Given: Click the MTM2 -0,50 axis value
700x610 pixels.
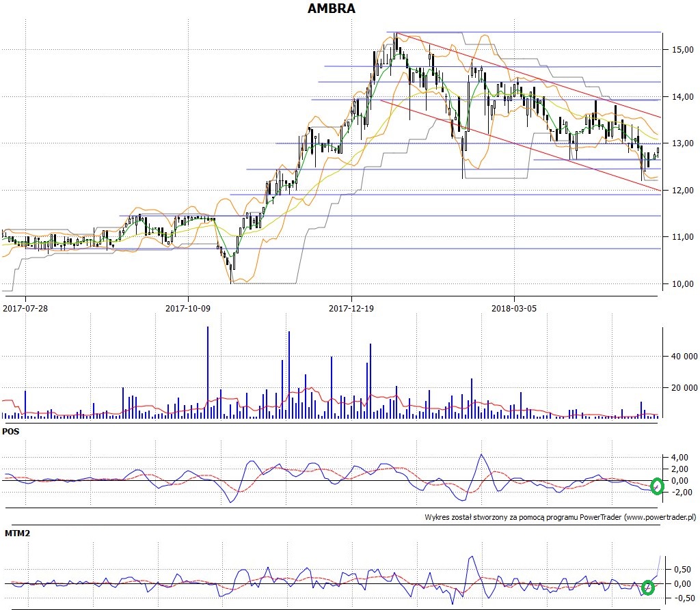Looking at the screenshot, I should (683, 598).
